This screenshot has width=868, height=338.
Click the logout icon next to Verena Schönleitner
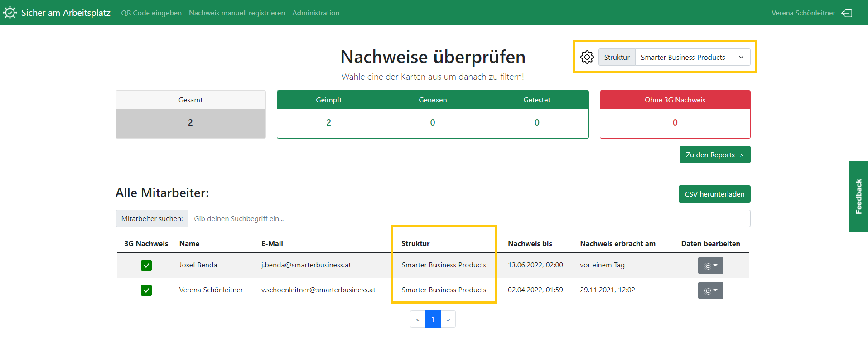click(x=847, y=13)
